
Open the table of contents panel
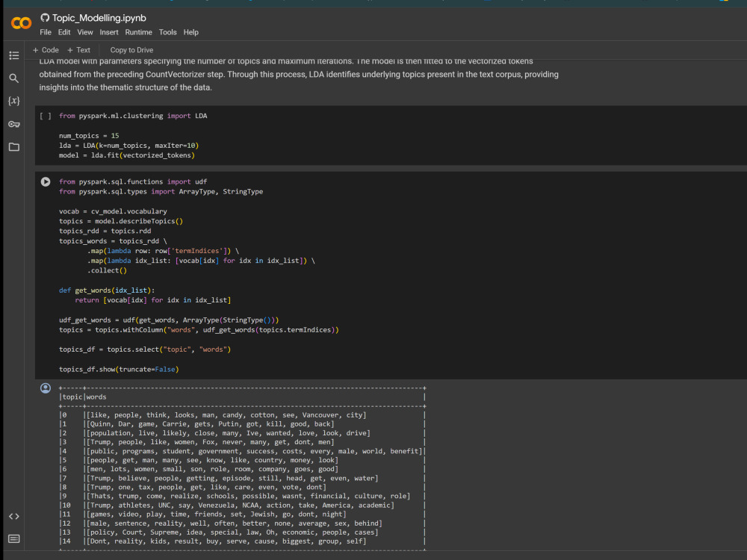[x=13, y=55]
